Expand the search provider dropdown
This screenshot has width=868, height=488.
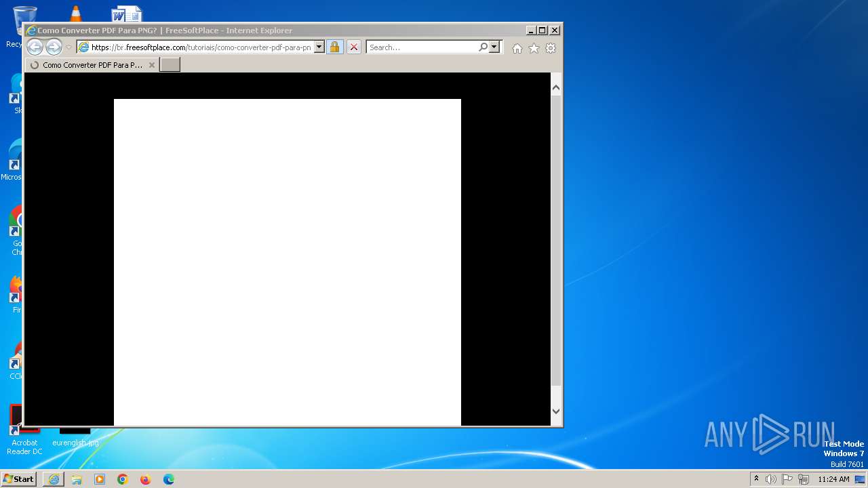494,47
